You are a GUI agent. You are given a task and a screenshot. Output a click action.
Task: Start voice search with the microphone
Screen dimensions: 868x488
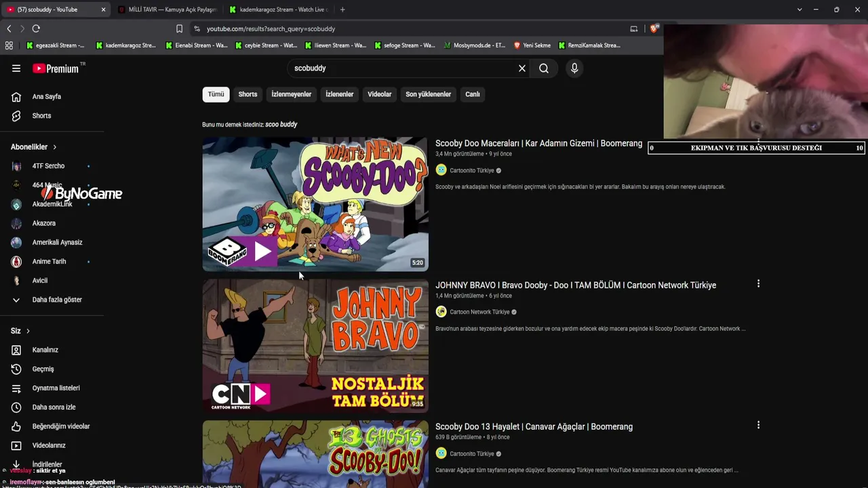[x=574, y=68]
